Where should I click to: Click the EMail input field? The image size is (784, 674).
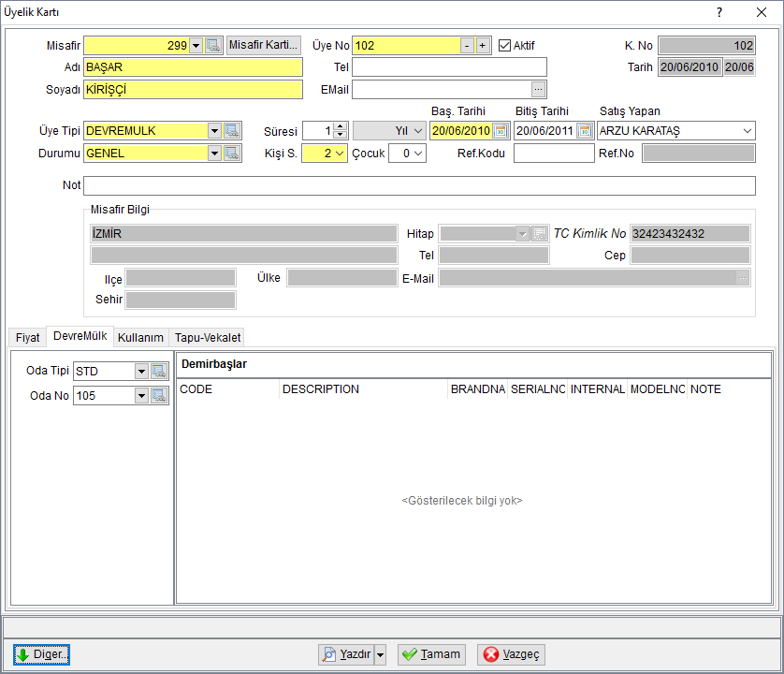point(442,90)
